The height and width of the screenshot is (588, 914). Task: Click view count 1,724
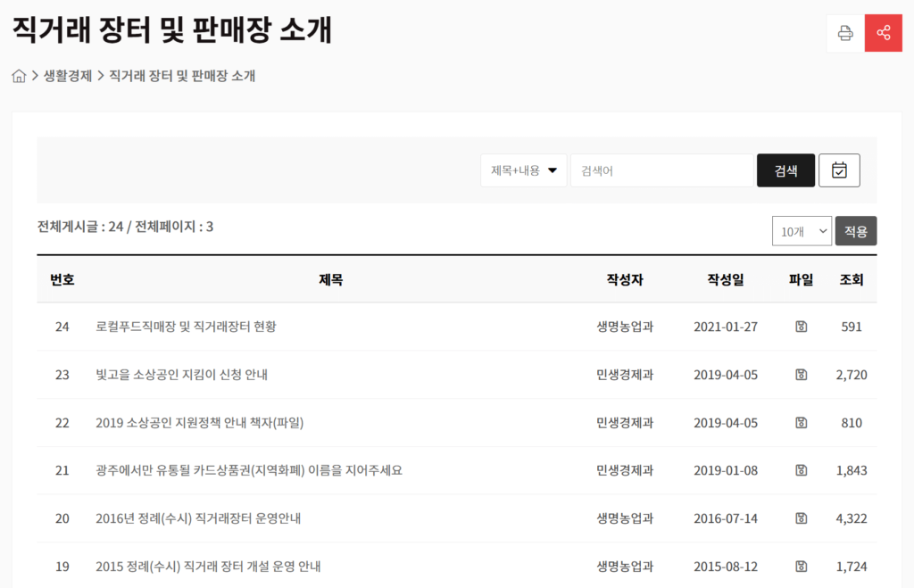pos(851,566)
